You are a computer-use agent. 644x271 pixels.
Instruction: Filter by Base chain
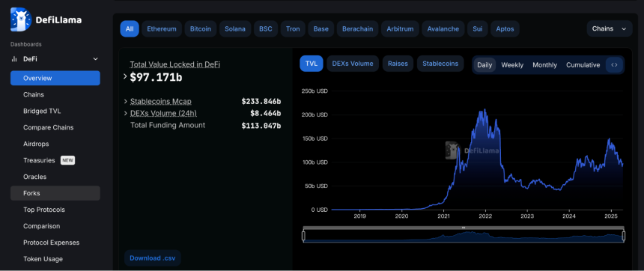pos(321,28)
